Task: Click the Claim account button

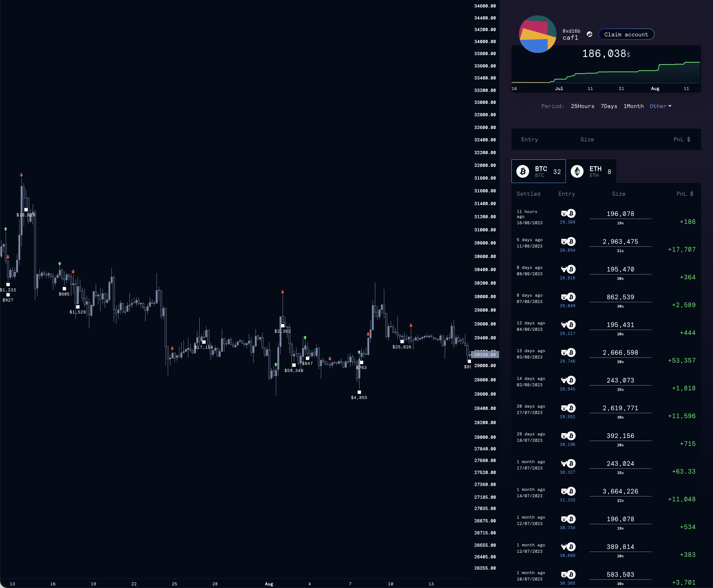Action: (x=626, y=34)
